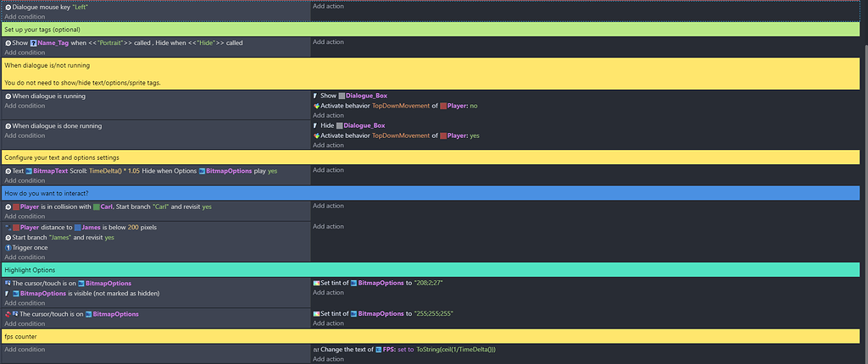This screenshot has height=364, width=868.
Task: Click extension icon beside 'When dialogue is running'
Action: coord(8,96)
